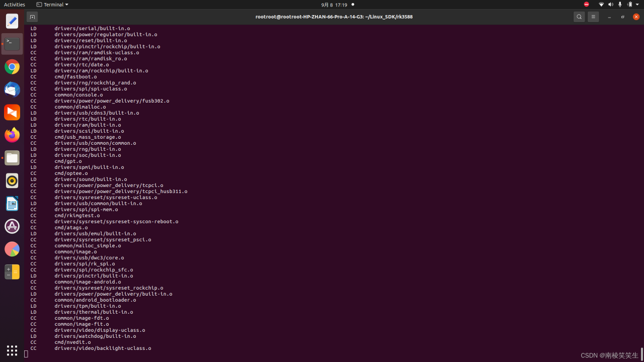Click the line cmd/atags.o
This screenshot has height=362, width=644.
point(71,228)
